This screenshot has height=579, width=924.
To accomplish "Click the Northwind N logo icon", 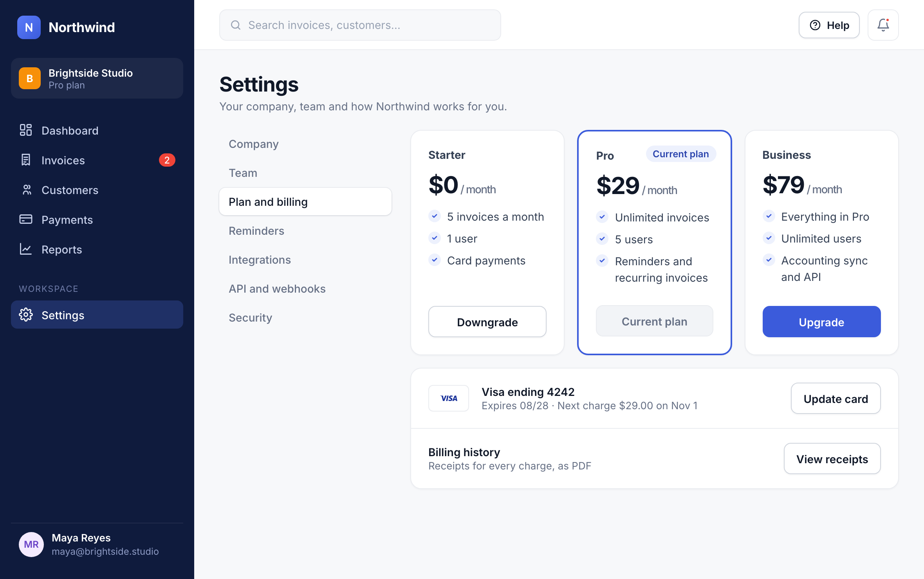I will (x=29, y=27).
